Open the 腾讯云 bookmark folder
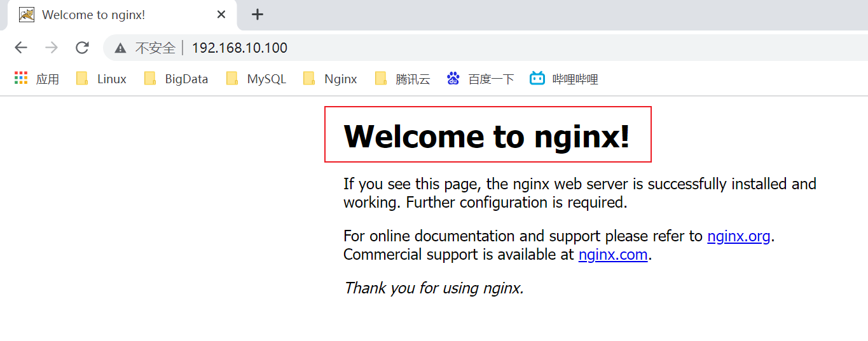Viewport: 868px width, 341px height. click(403, 79)
